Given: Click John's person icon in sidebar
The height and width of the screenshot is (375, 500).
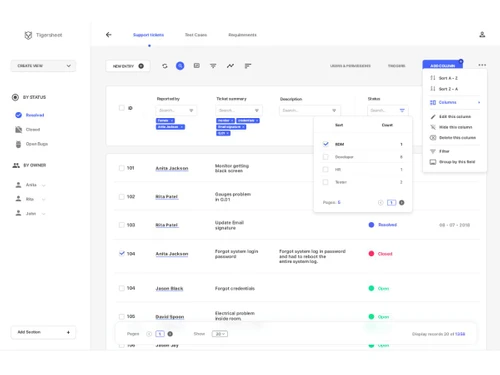Looking at the screenshot, I should [18, 213].
